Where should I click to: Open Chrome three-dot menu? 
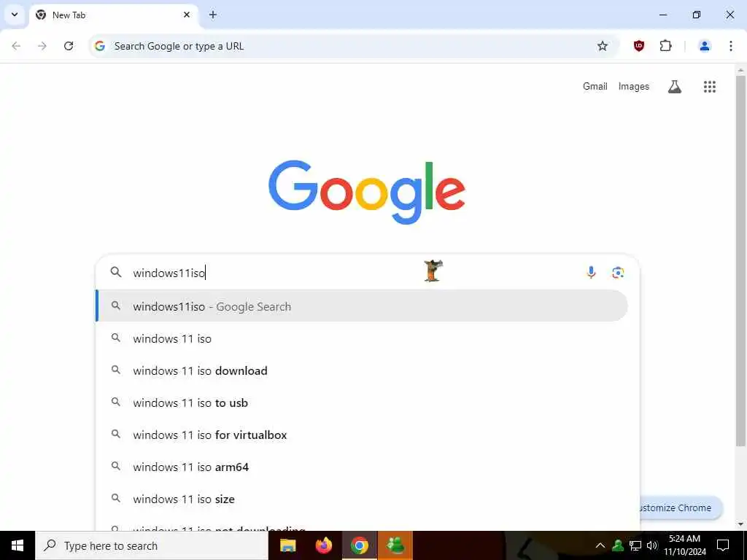(x=730, y=46)
